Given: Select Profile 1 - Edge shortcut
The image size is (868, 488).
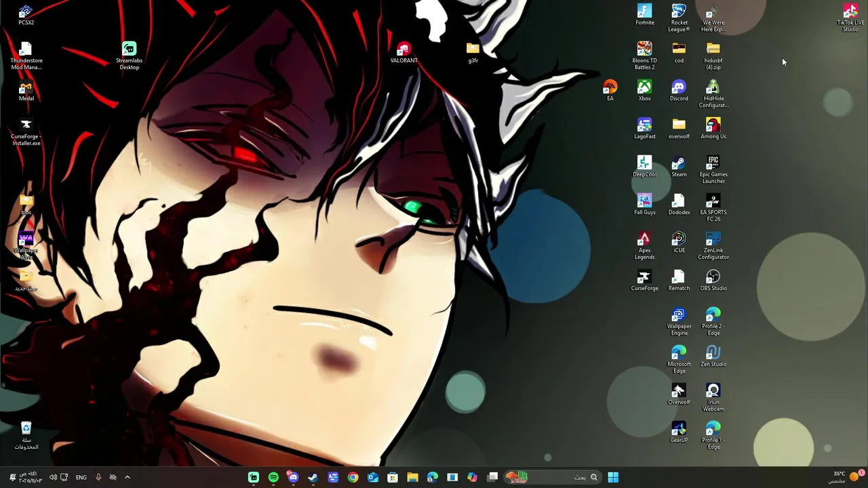Looking at the screenshot, I should [x=713, y=436].
